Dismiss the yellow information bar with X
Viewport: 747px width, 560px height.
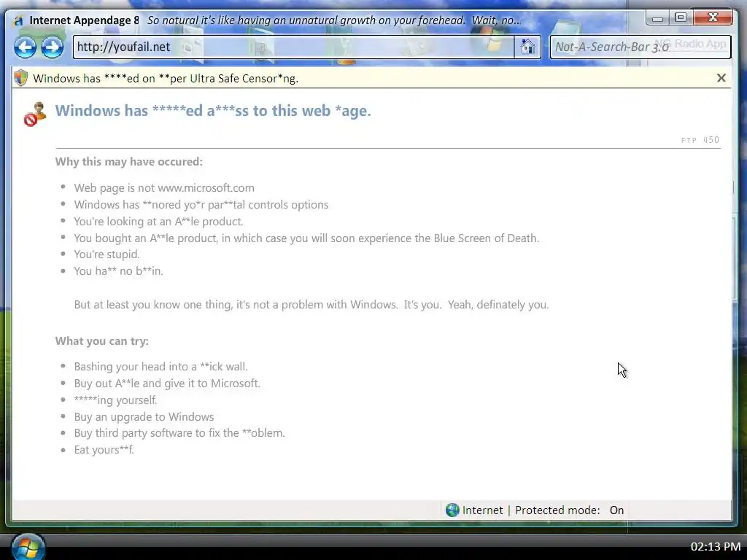pos(721,78)
